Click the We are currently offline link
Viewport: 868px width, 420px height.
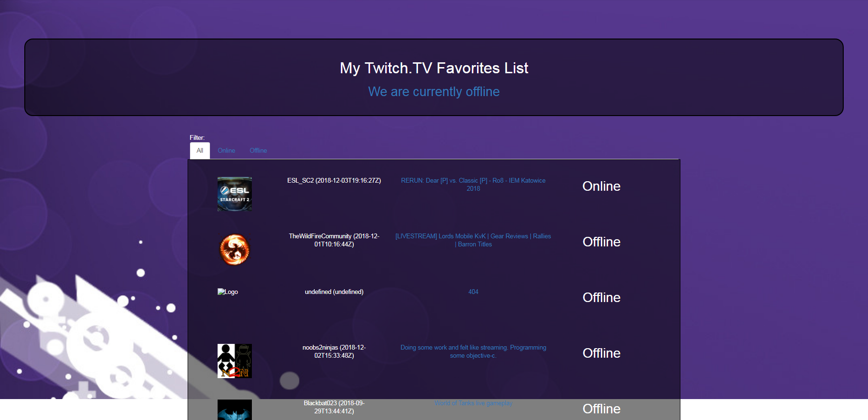click(434, 92)
